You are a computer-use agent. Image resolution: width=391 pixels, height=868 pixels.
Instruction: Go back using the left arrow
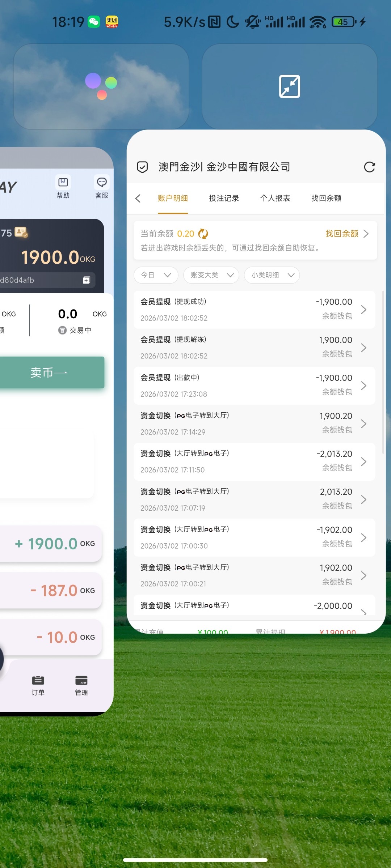click(x=138, y=198)
